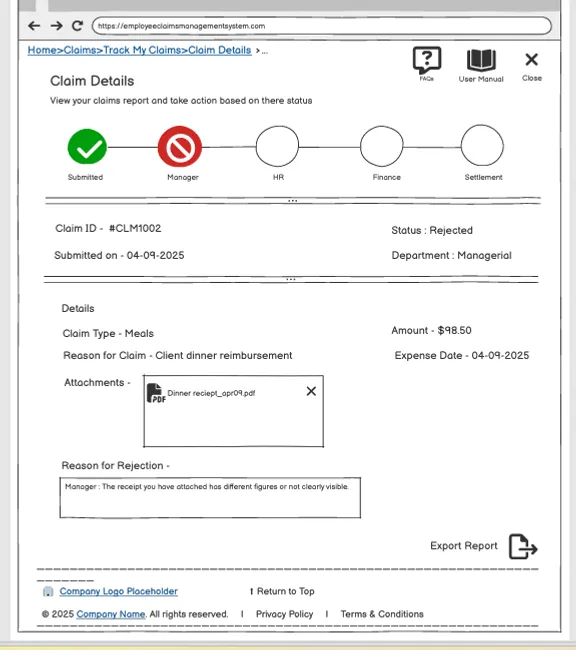Click the Export Report label

464,546
